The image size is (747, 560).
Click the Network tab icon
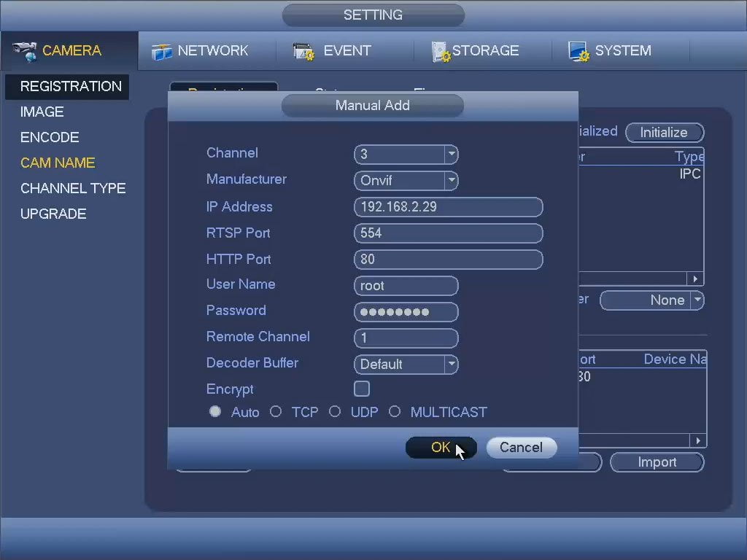(x=161, y=52)
